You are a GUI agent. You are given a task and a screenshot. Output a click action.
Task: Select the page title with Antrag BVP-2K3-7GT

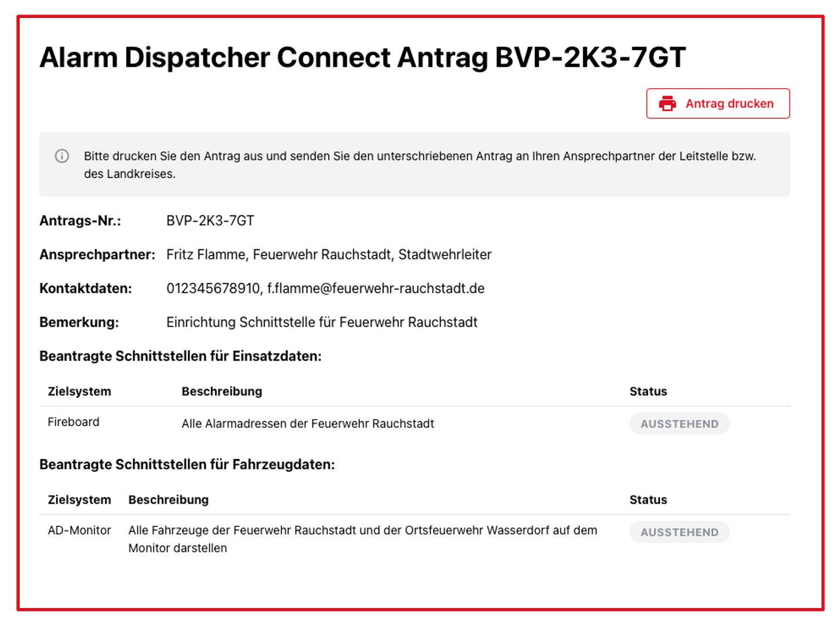click(x=362, y=57)
